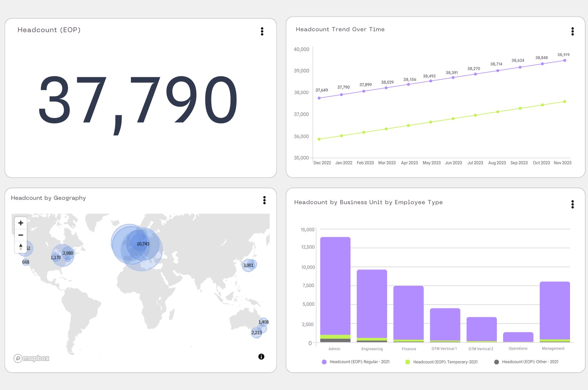Click the kebab icon on Headcount Trend chart

click(573, 31)
